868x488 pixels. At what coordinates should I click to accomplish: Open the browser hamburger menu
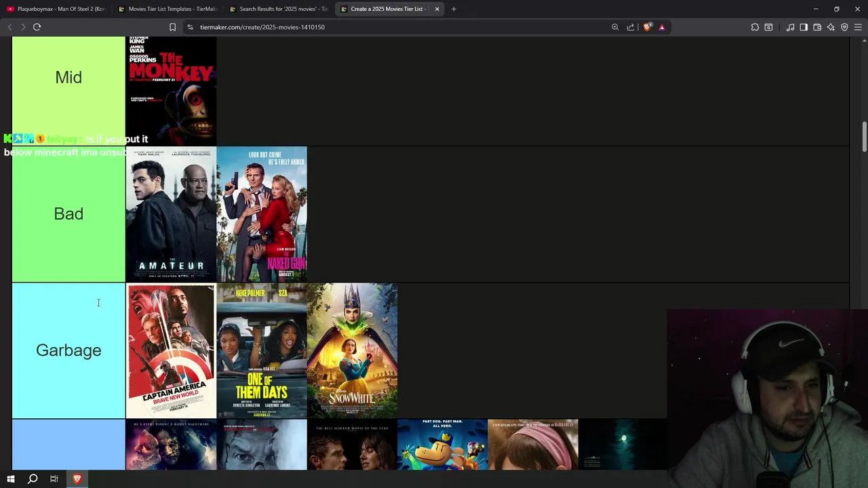(x=858, y=27)
